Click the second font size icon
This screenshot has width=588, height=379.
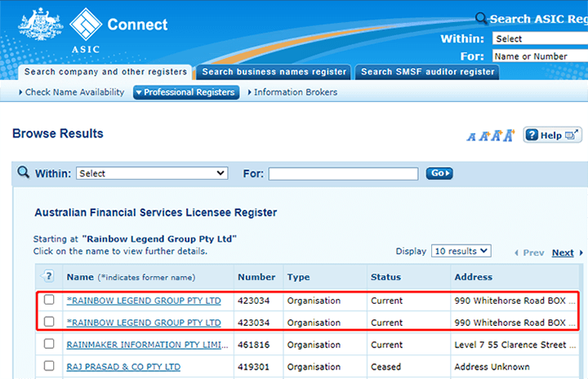tap(483, 136)
